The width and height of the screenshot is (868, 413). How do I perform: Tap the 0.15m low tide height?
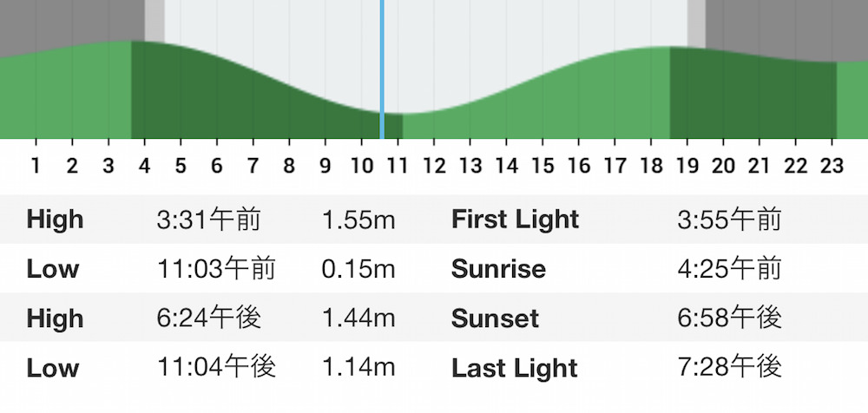[358, 270]
